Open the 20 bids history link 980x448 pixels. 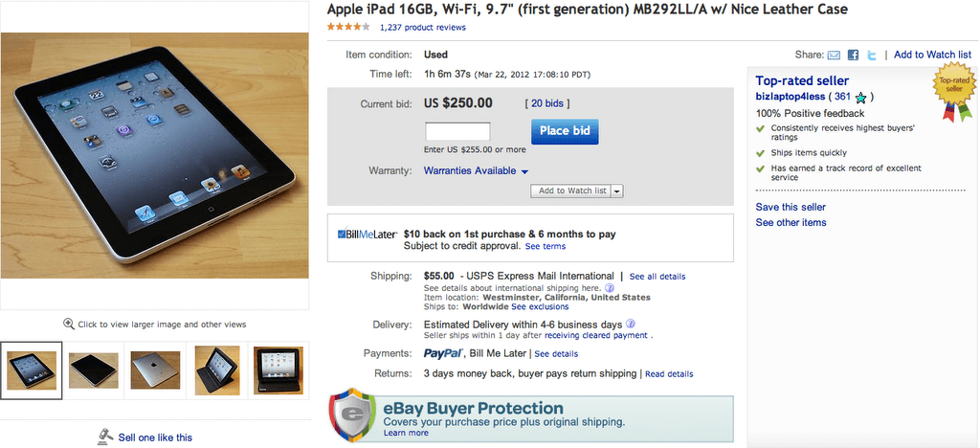549,103
